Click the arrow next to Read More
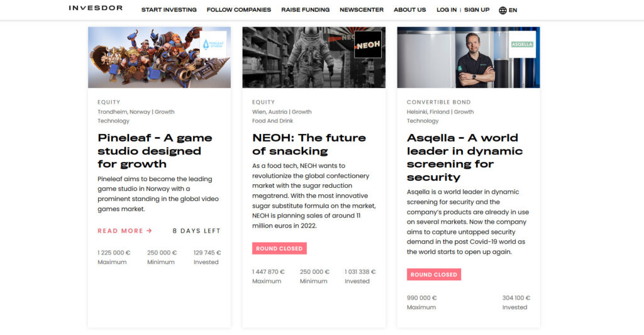The image size is (644, 335). click(x=150, y=231)
